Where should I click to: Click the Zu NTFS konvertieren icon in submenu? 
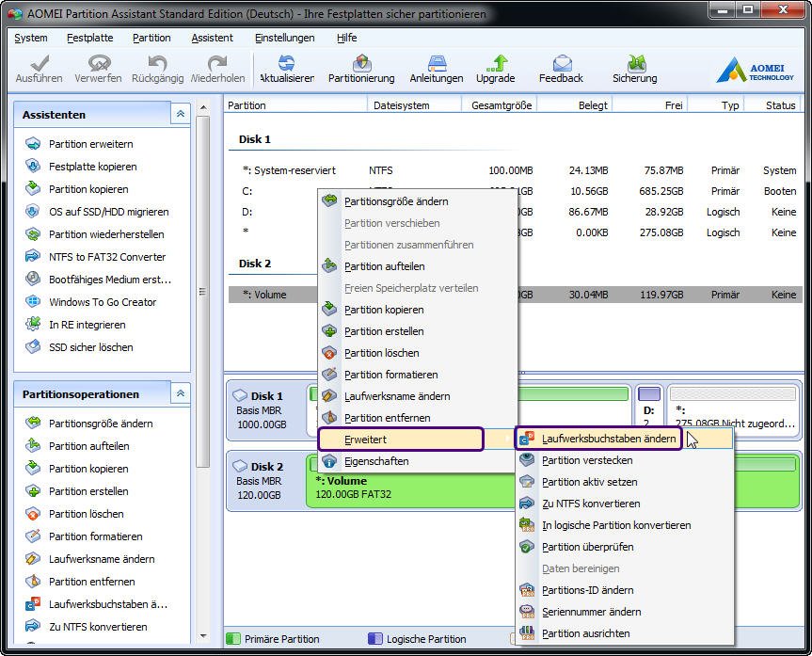[x=527, y=504]
